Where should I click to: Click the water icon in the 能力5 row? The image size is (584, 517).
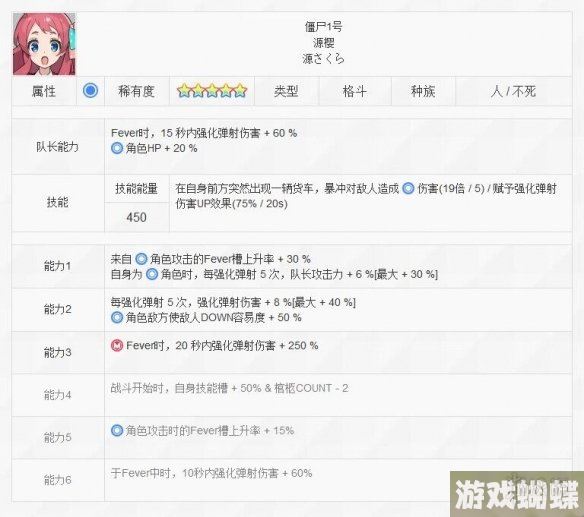[117, 431]
